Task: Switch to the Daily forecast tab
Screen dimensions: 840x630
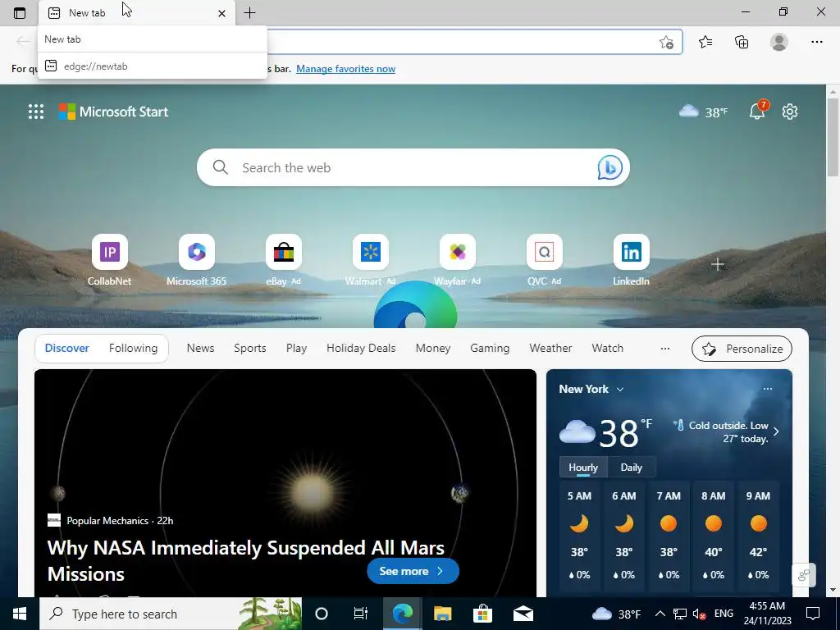Action: click(x=631, y=467)
